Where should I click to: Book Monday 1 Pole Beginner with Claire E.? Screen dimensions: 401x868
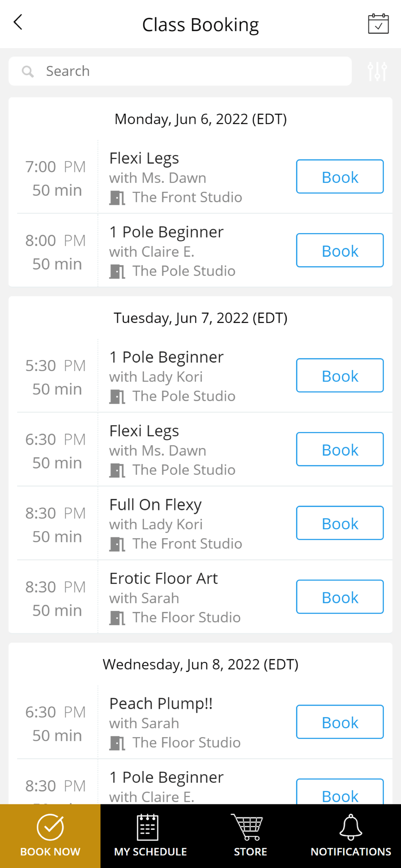(340, 250)
